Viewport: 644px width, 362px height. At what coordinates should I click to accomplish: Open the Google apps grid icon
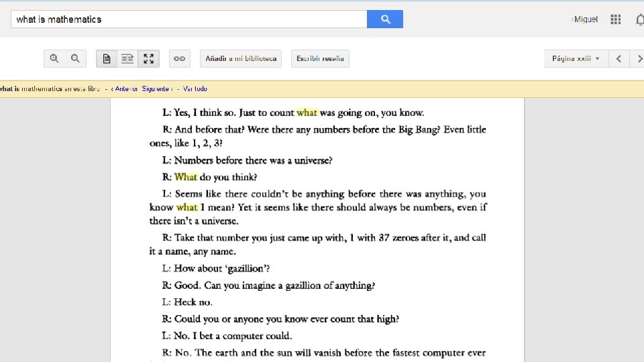[615, 19]
